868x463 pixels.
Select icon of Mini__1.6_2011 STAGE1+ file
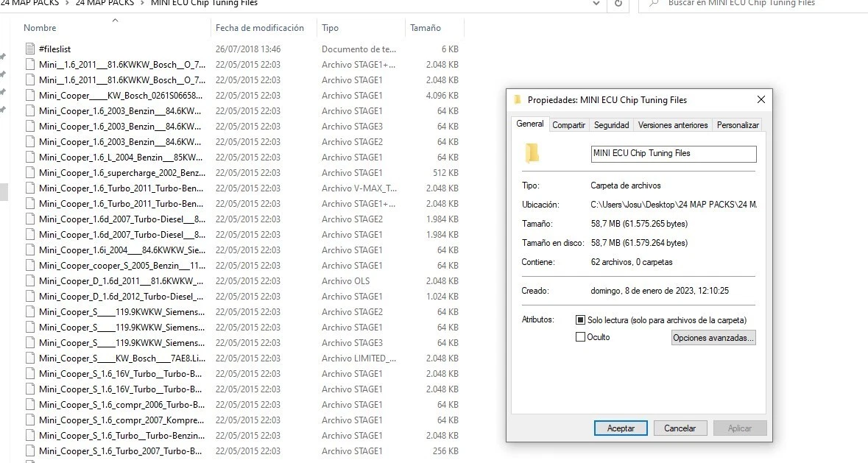pyautogui.click(x=30, y=64)
